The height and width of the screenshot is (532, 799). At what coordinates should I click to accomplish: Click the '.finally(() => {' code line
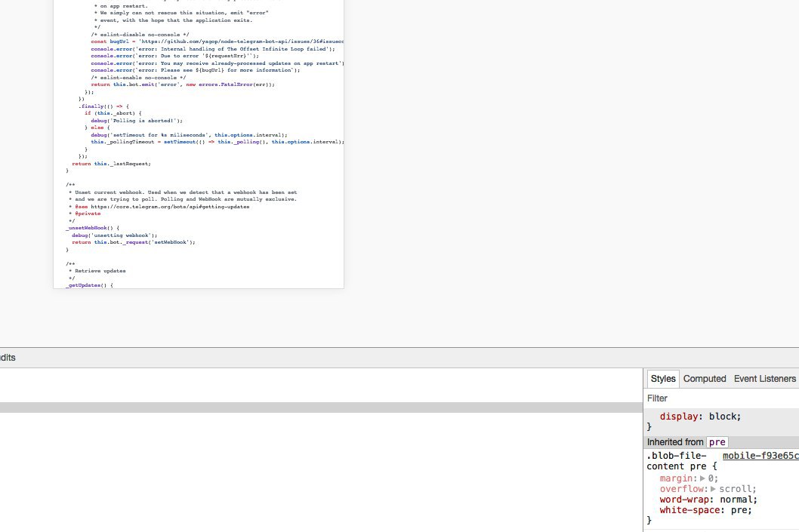[x=103, y=106]
